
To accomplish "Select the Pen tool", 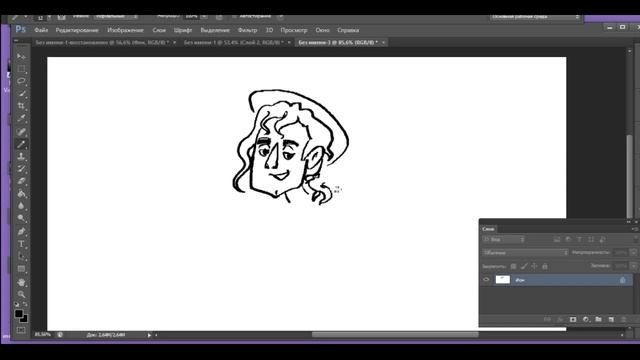I will coord(21,231).
